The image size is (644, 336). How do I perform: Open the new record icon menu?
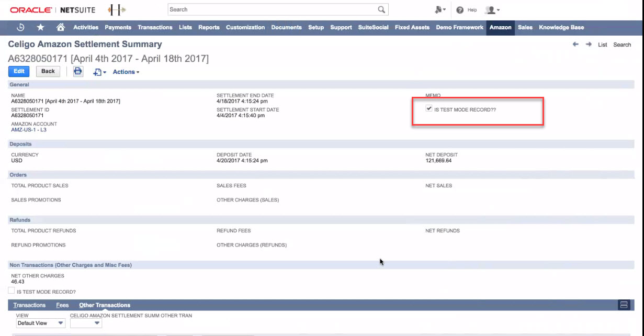[99, 72]
